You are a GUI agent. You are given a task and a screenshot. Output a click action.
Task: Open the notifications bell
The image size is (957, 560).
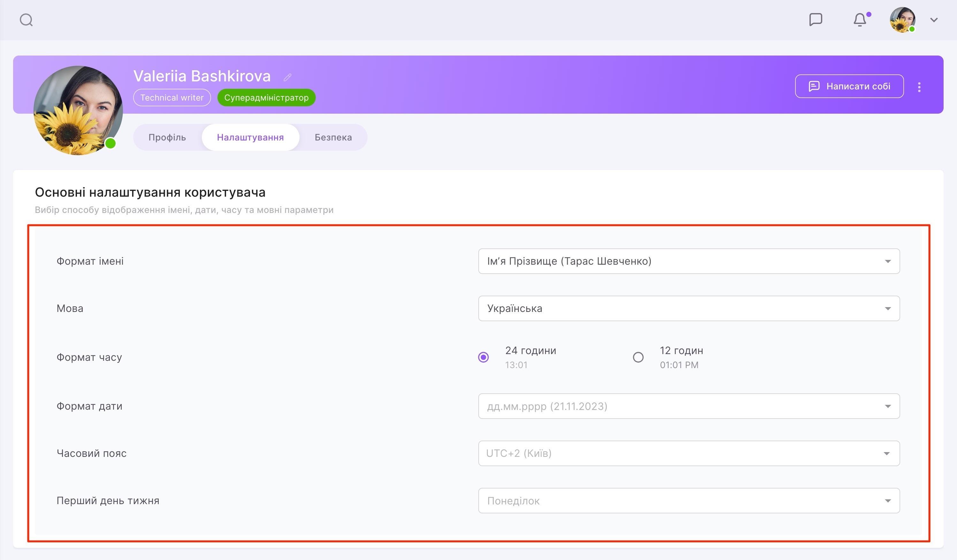tap(860, 20)
